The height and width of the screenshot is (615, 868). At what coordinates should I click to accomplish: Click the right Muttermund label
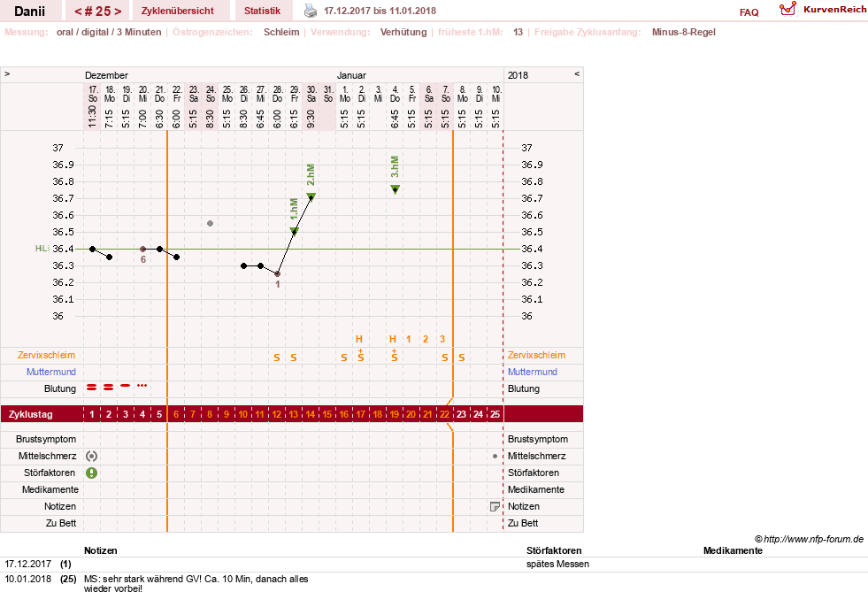click(x=533, y=372)
